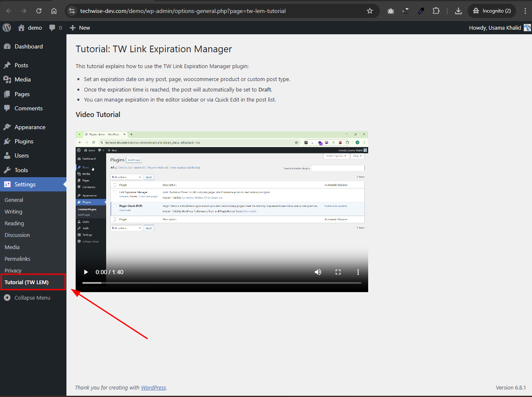Open comments bubble in admin bar
The height and width of the screenshot is (397, 532).
(56, 28)
